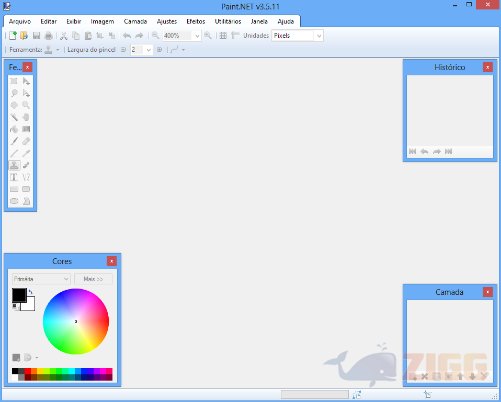
Task: Click the Deselect icon in toolbar
Action: (x=112, y=35)
